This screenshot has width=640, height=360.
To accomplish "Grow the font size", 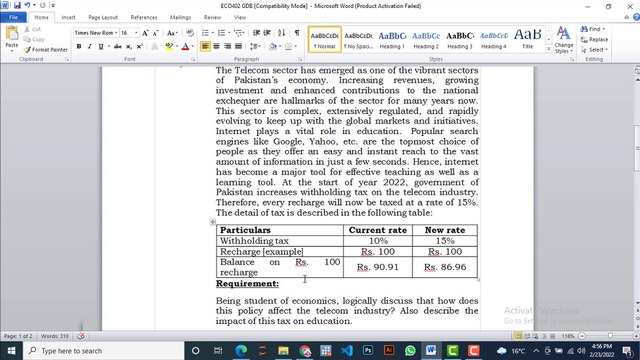I will 145,33.
